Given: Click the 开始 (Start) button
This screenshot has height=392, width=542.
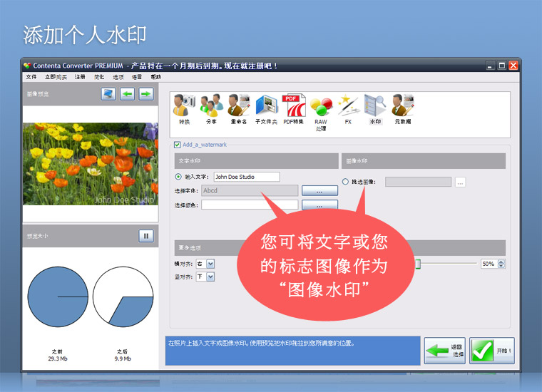Looking at the screenshot, I should coord(491,351).
